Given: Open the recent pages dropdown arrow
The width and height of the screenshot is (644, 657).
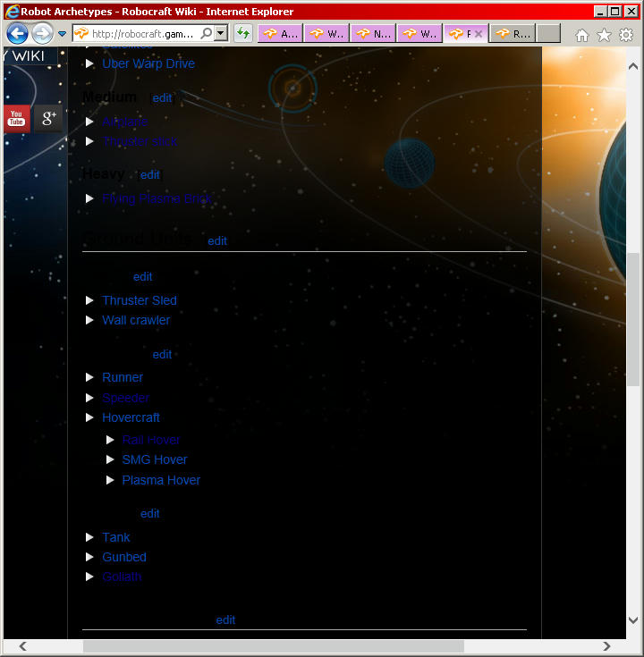Looking at the screenshot, I should click(62, 34).
